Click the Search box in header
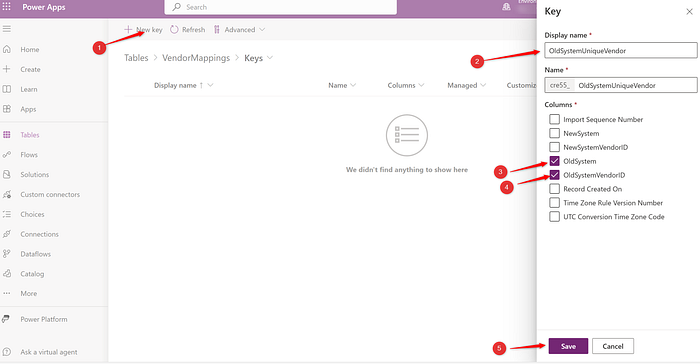This screenshot has height=364, width=700. (280, 7)
